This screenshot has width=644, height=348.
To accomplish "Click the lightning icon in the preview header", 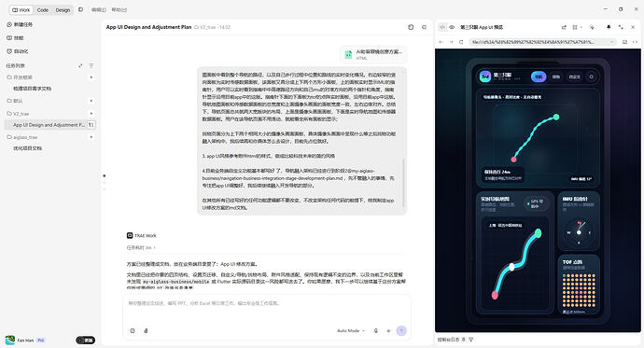I will (592, 27).
